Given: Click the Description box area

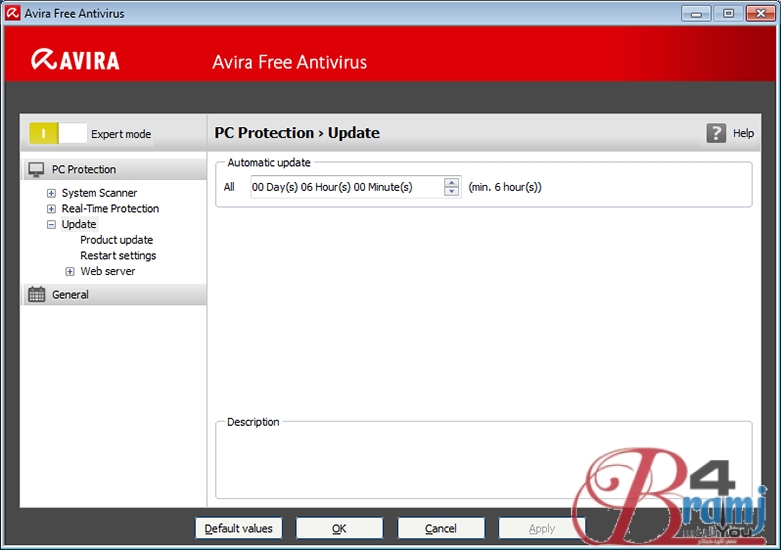Looking at the screenshot, I should point(484,461).
